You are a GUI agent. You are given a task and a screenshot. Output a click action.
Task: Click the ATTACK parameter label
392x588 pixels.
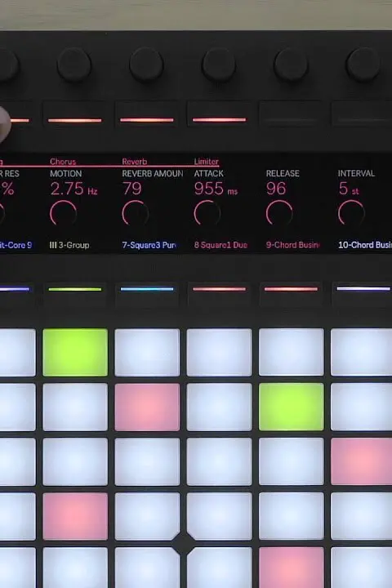coord(208,174)
